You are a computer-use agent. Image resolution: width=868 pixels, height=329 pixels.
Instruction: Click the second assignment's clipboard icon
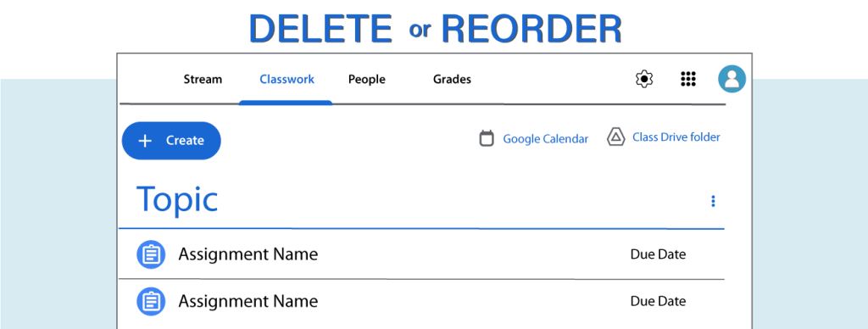click(151, 301)
